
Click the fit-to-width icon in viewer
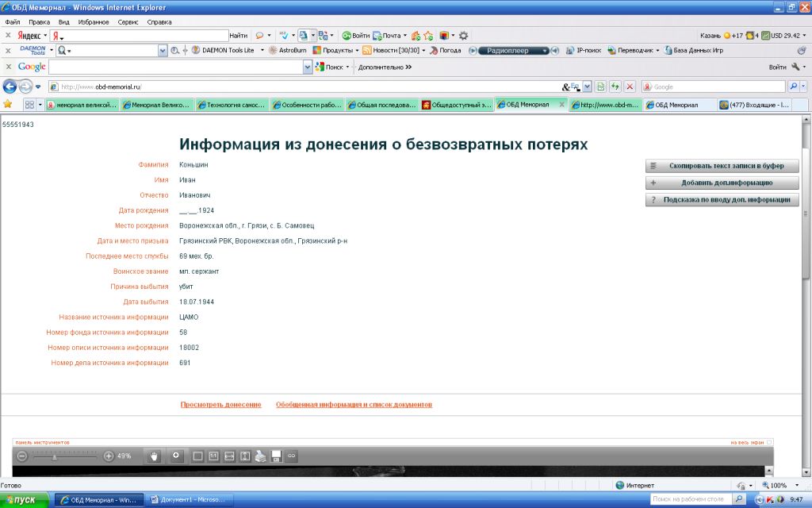(x=229, y=456)
